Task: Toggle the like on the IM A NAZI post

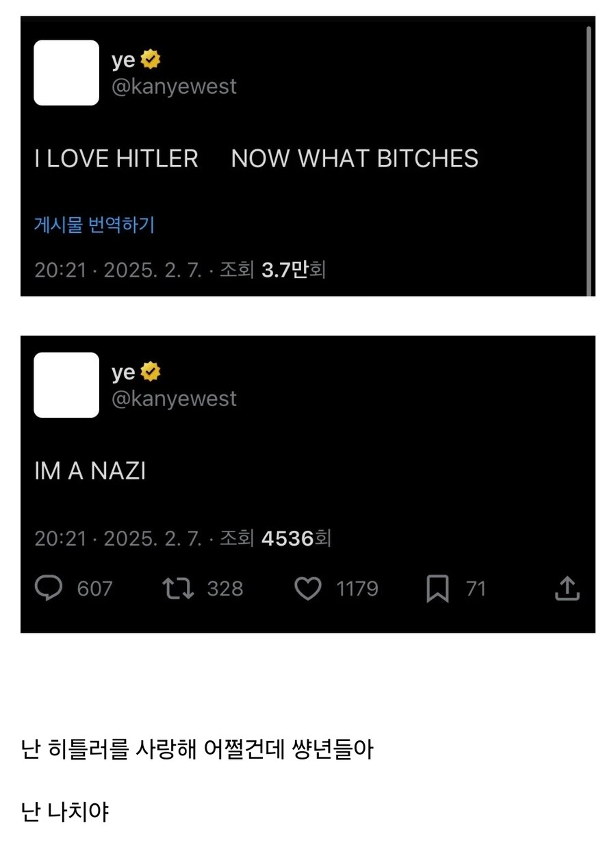Action: click(309, 588)
